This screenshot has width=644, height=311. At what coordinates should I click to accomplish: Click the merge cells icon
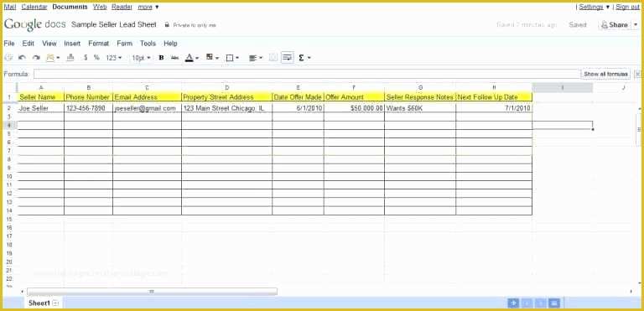(273, 58)
